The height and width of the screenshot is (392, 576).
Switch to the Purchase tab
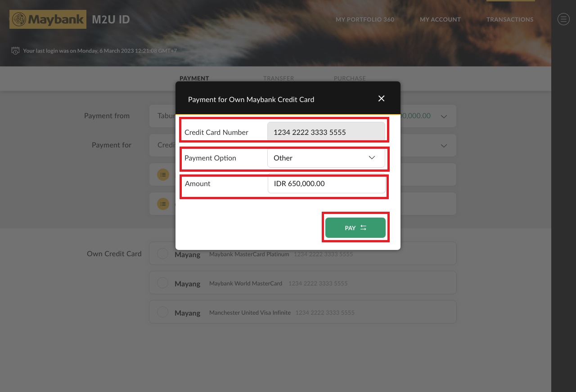click(350, 78)
